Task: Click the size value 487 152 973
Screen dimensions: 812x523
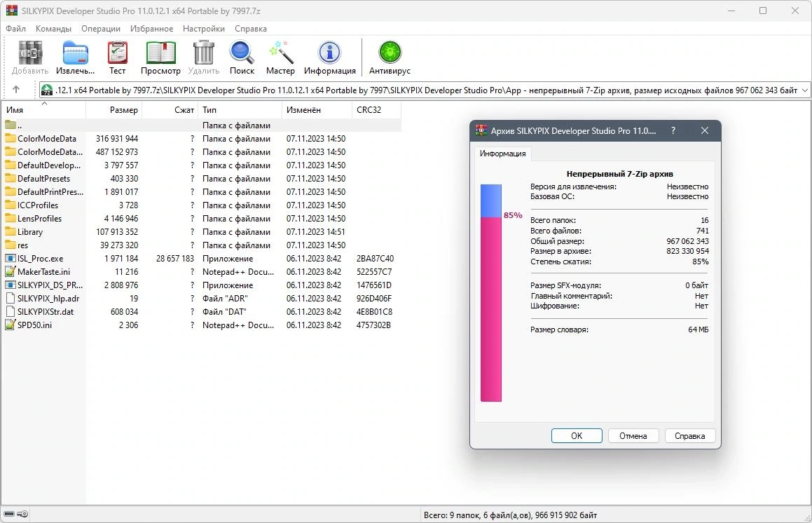Action: [x=117, y=152]
